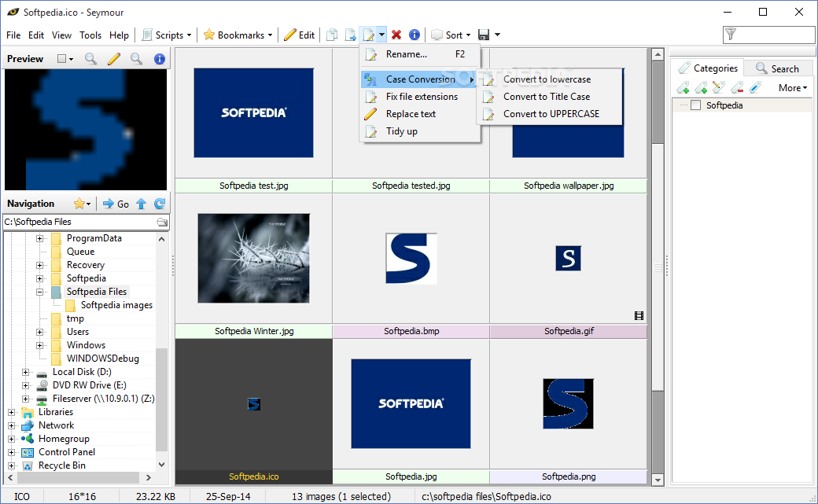Image resolution: width=818 pixels, height=504 pixels.
Task: Click the floppy disk save icon
Action: (x=484, y=35)
